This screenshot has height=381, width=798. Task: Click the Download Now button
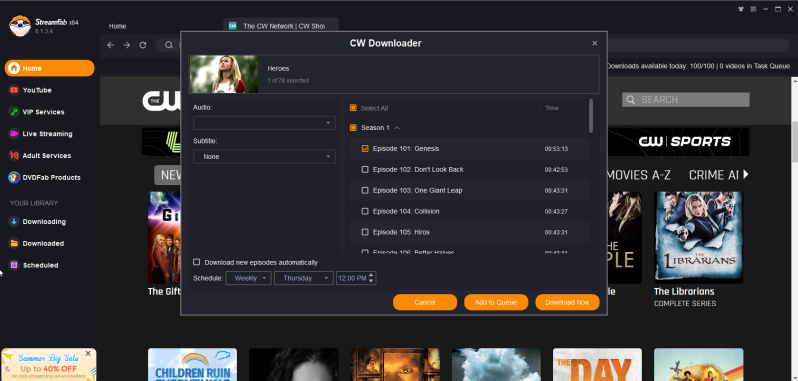(x=567, y=302)
